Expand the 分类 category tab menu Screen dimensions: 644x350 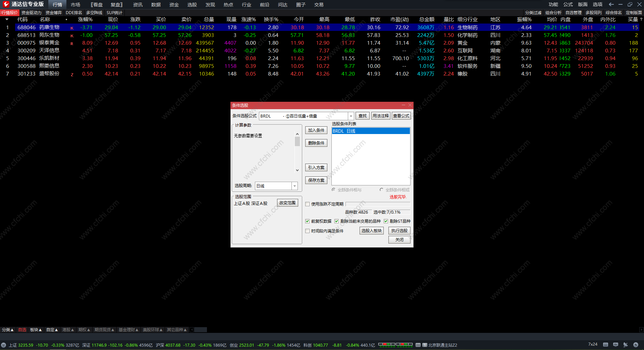(8, 330)
